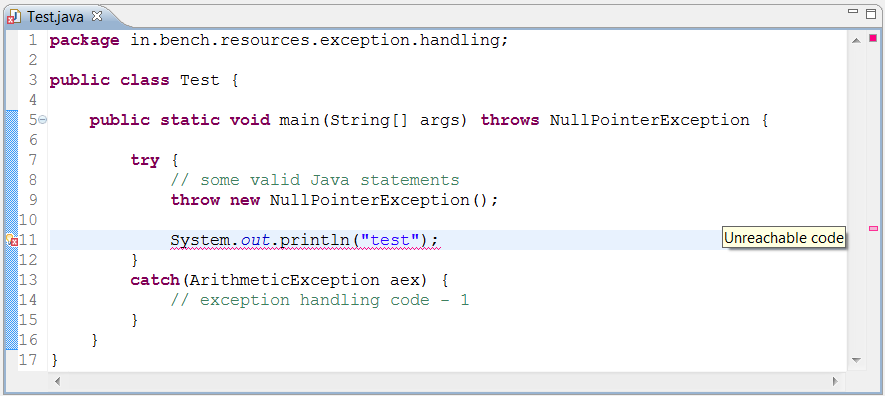This screenshot has height=396, width=885.
Task: Click the red error summary square in overview ruler
Action: [x=873, y=38]
